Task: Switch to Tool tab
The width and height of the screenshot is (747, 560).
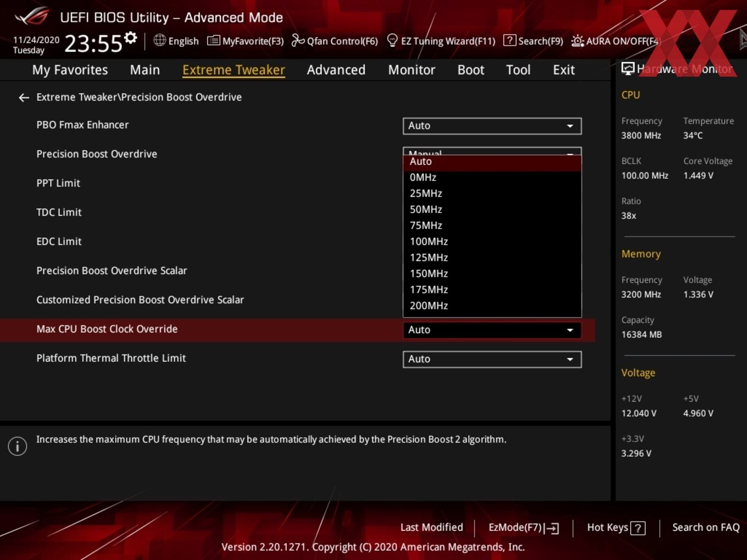Action: pos(518,70)
